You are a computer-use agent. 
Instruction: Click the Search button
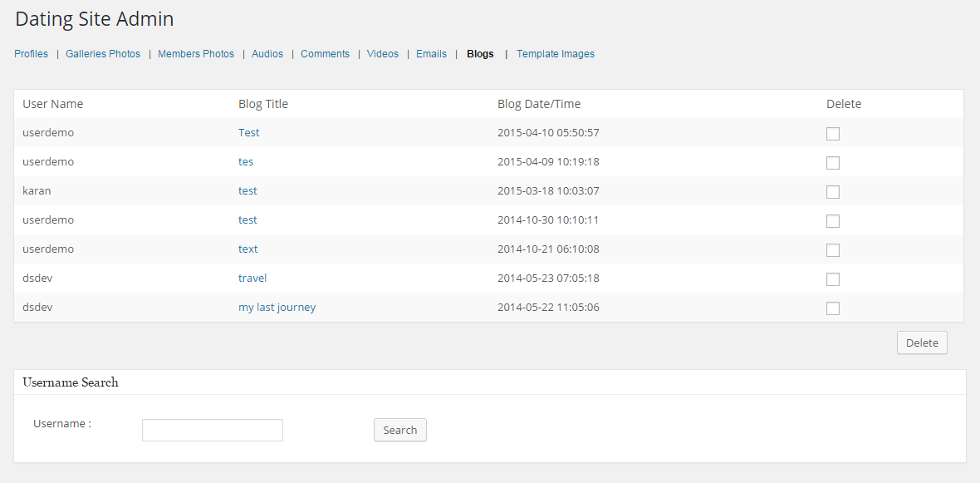pyautogui.click(x=400, y=430)
